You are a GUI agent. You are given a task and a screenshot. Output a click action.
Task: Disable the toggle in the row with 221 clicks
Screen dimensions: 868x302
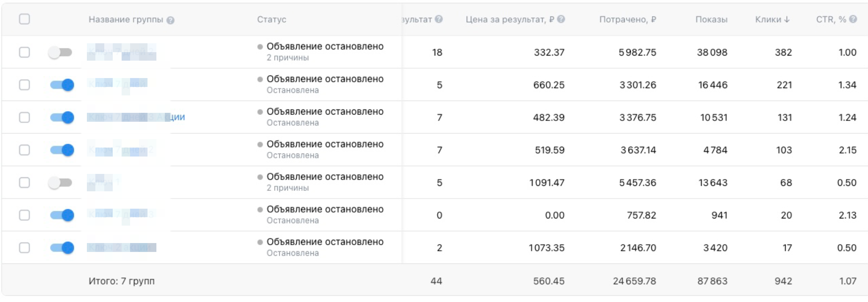click(62, 85)
